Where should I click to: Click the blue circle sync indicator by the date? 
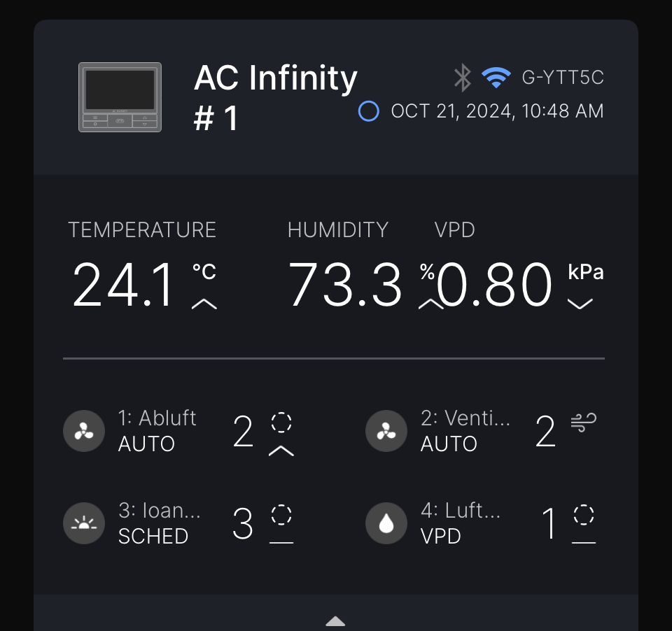click(369, 111)
